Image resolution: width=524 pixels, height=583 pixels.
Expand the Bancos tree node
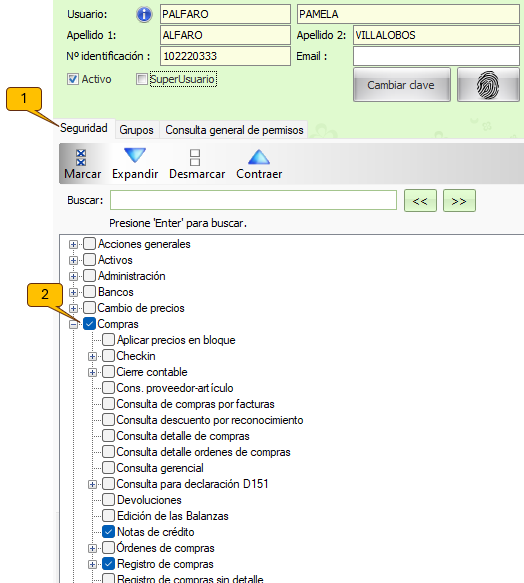coord(73,293)
